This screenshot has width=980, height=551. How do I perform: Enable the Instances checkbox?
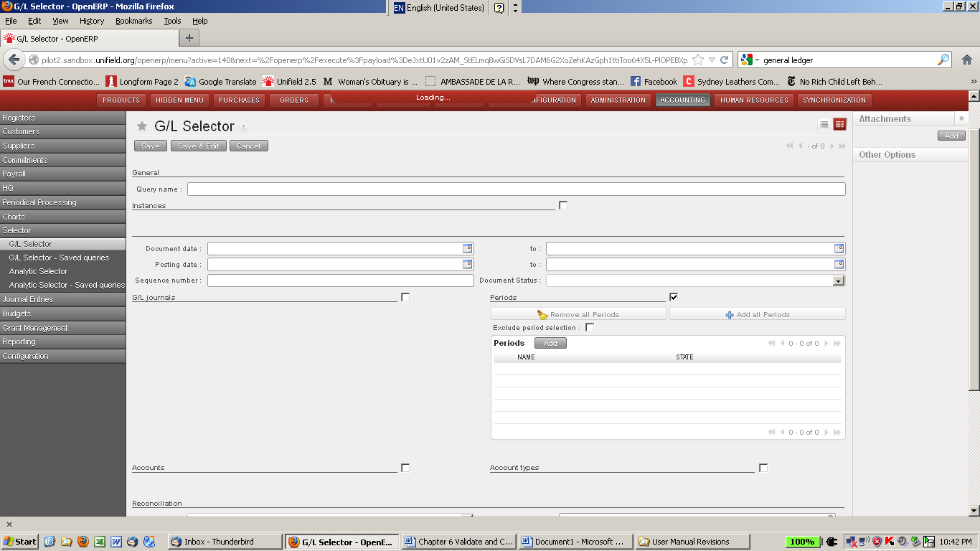pos(563,206)
